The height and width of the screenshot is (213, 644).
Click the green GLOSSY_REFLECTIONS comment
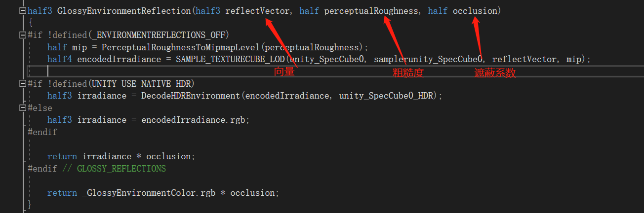tap(121, 169)
